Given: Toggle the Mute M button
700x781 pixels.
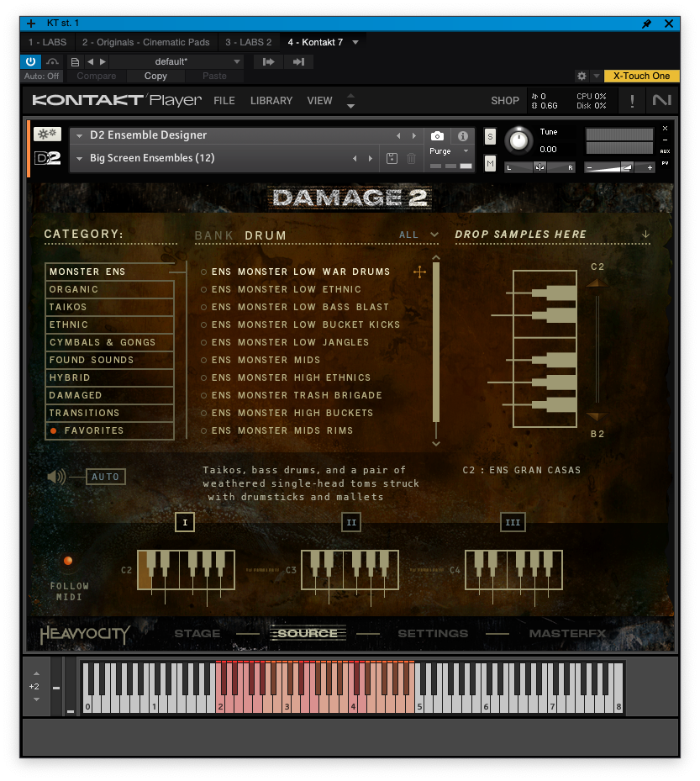Looking at the screenshot, I should [x=490, y=163].
